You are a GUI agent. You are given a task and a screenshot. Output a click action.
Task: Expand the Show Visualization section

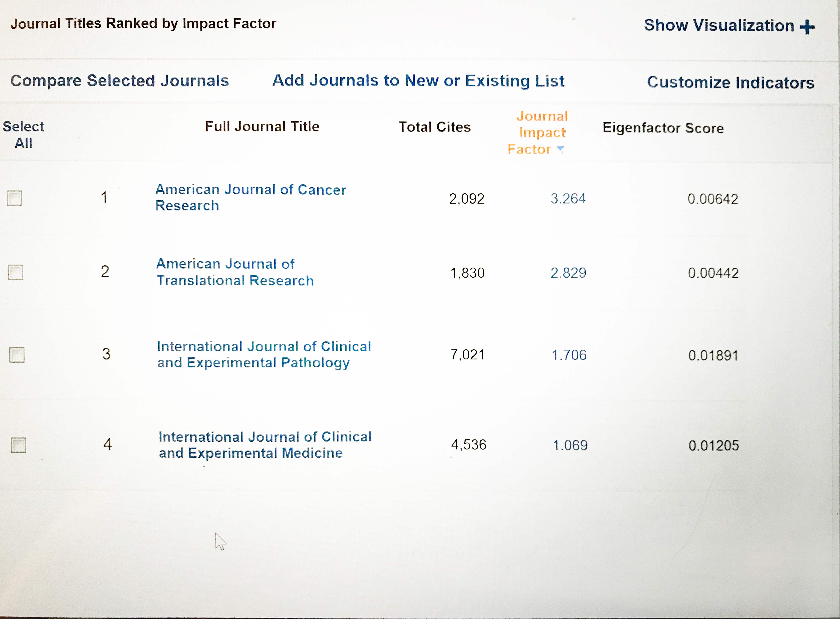(x=719, y=25)
